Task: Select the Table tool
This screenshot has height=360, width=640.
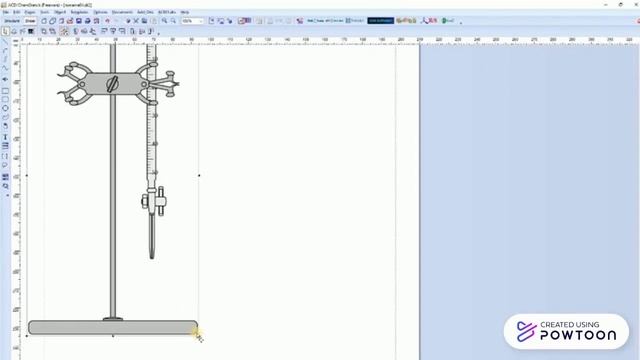Action: tap(5, 146)
